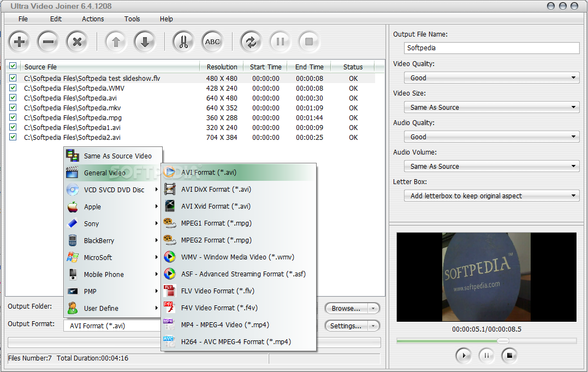Open the Audio Volume dropdown
The height and width of the screenshot is (372, 588).
click(491, 166)
